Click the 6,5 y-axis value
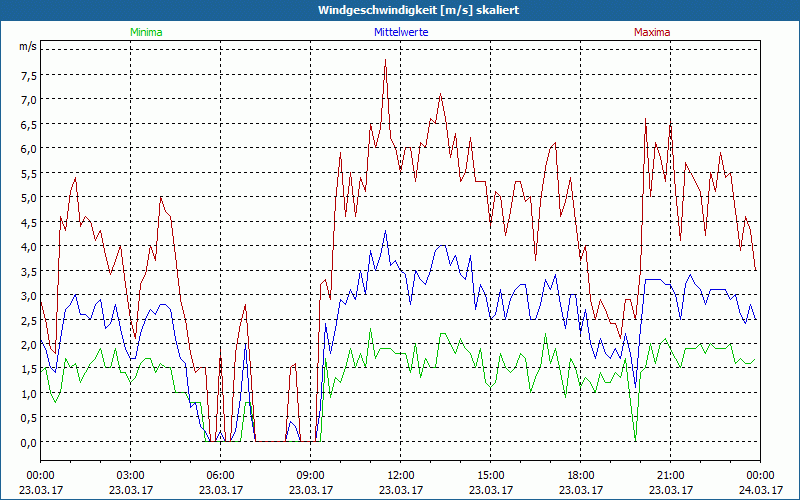The image size is (800, 500). pos(29,124)
